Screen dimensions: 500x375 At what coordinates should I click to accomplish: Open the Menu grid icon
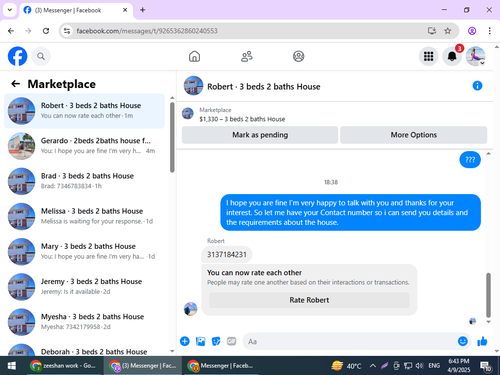pos(428,56)
